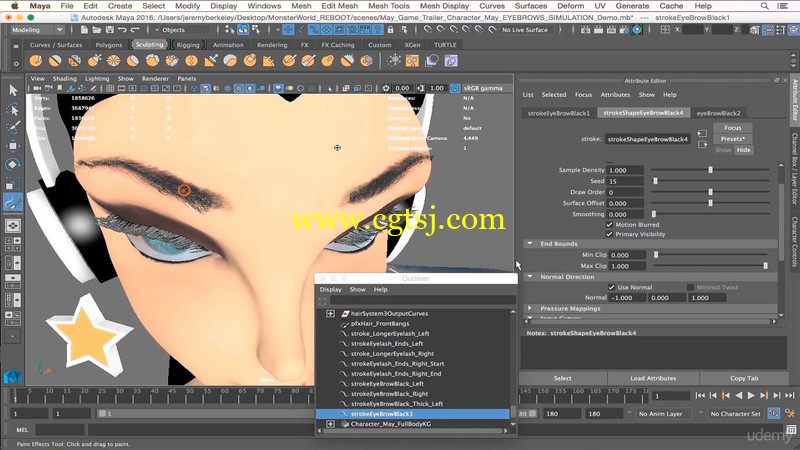Switch to the Rigging shelf tab

click(188, 45)
